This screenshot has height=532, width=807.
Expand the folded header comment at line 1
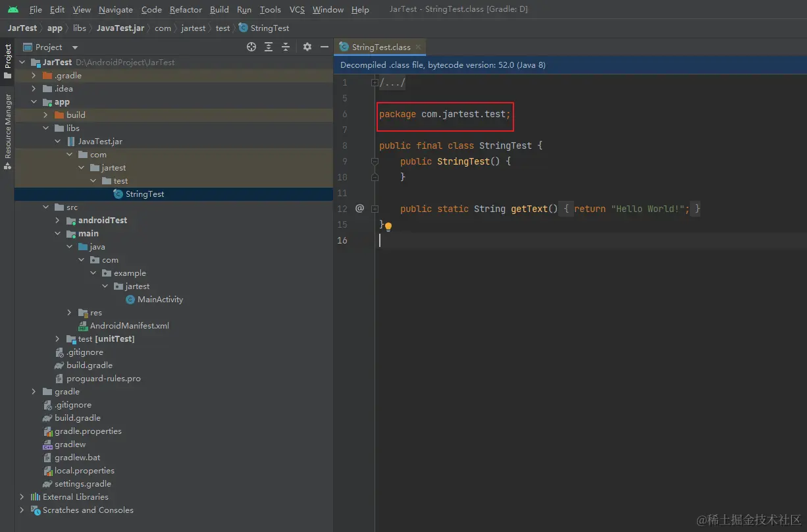(x=375, y=83)
